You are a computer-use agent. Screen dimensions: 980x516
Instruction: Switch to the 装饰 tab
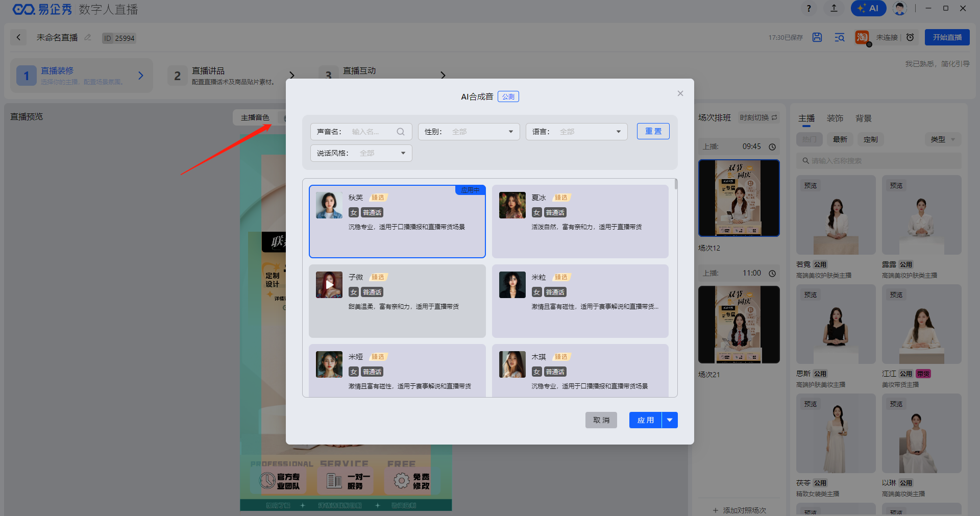pos(835,118)
